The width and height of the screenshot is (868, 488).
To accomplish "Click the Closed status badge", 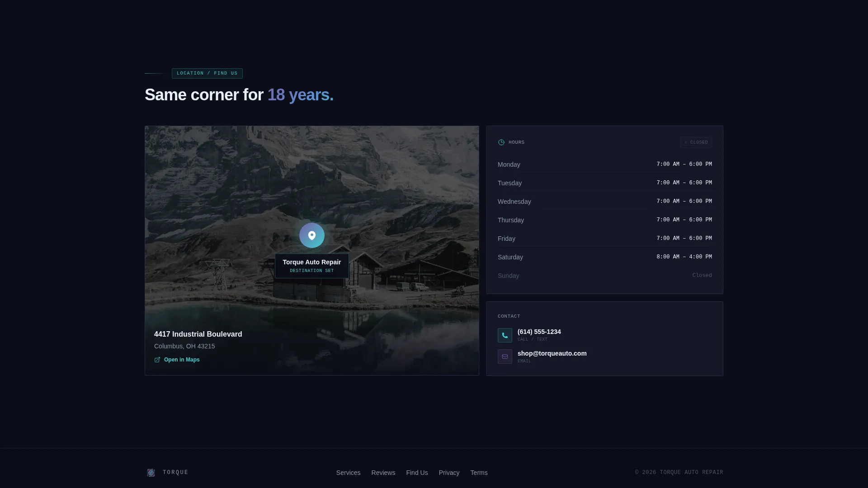I will pos(696,142).
